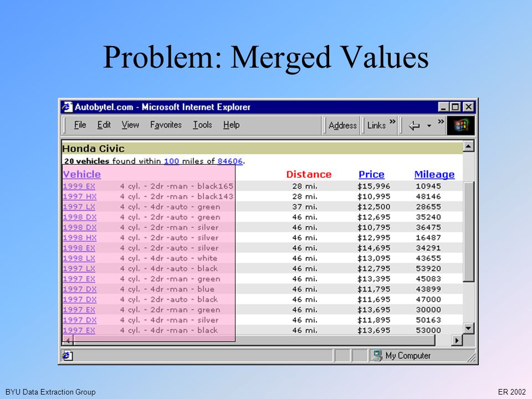
Task: Sort by the Mileage column header link
Action: tap(434, 175)
